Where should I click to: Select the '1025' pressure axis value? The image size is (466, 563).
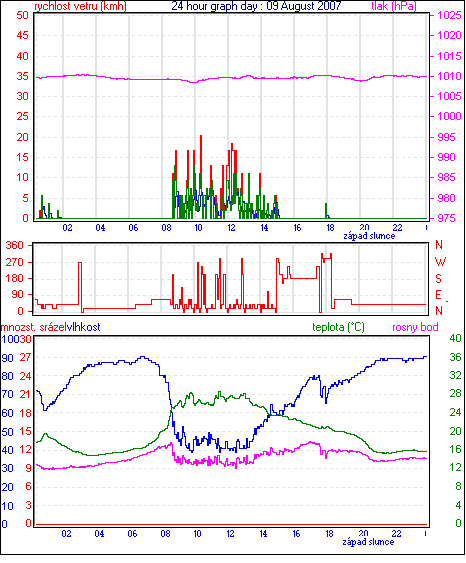[x=449, y=15]
